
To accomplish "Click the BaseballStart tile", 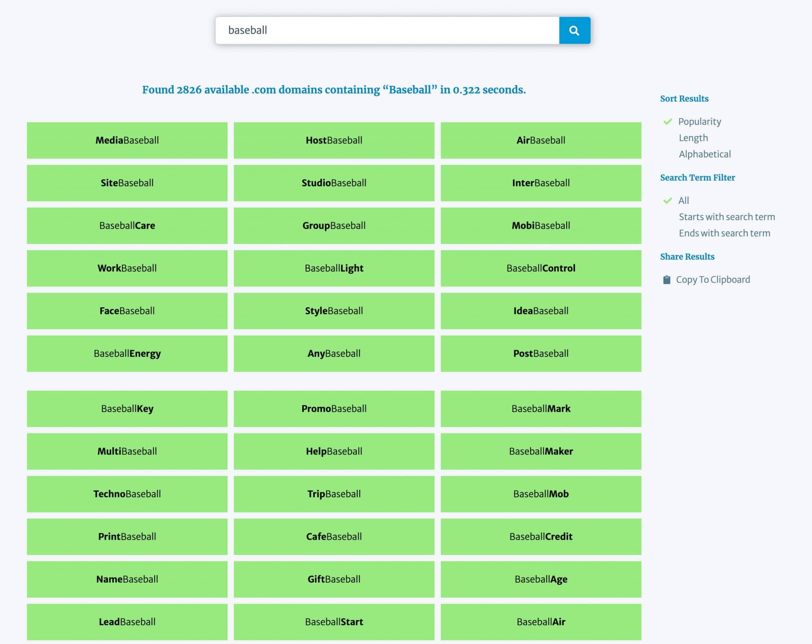I will point(334,622).
